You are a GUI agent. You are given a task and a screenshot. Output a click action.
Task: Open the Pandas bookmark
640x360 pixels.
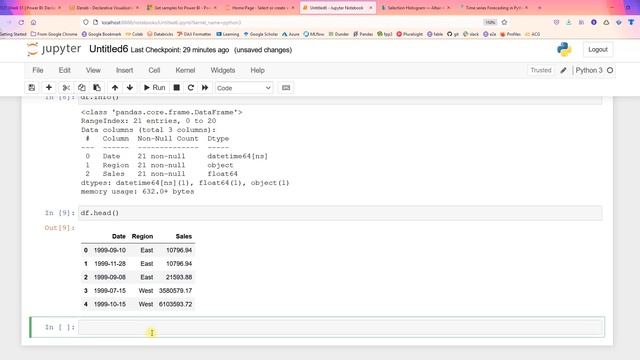click(x=363, y=34)
